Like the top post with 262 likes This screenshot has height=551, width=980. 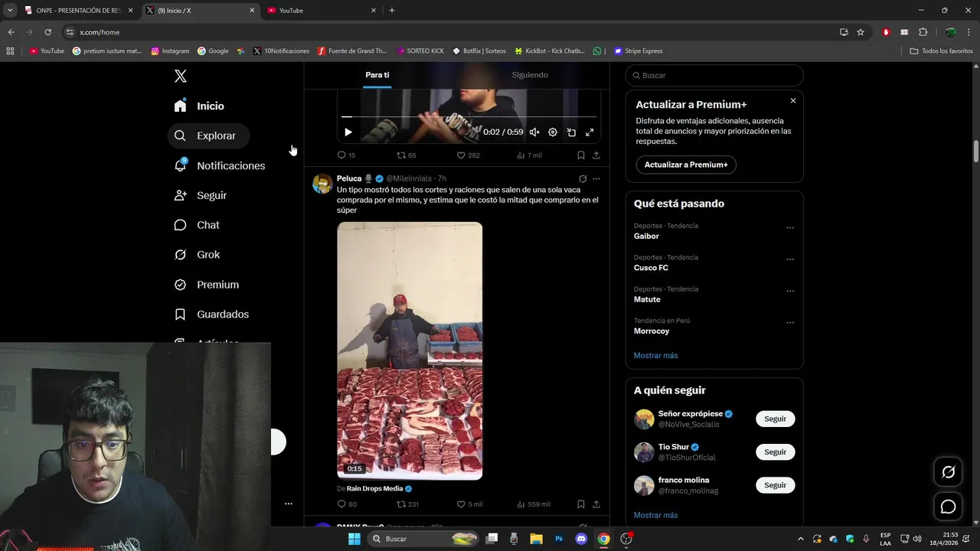468,155
